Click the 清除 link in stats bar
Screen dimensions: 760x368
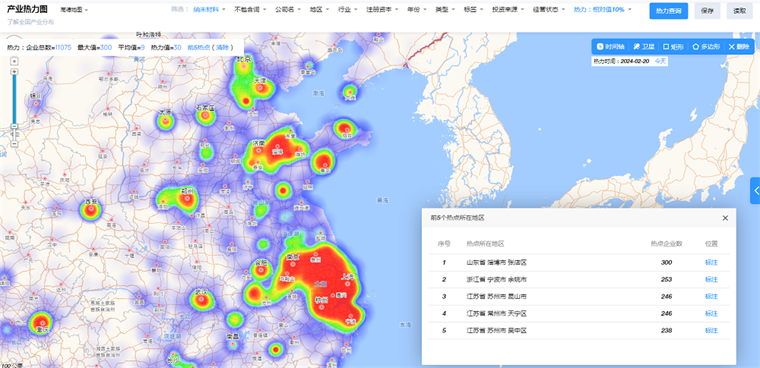coord(222,48)
